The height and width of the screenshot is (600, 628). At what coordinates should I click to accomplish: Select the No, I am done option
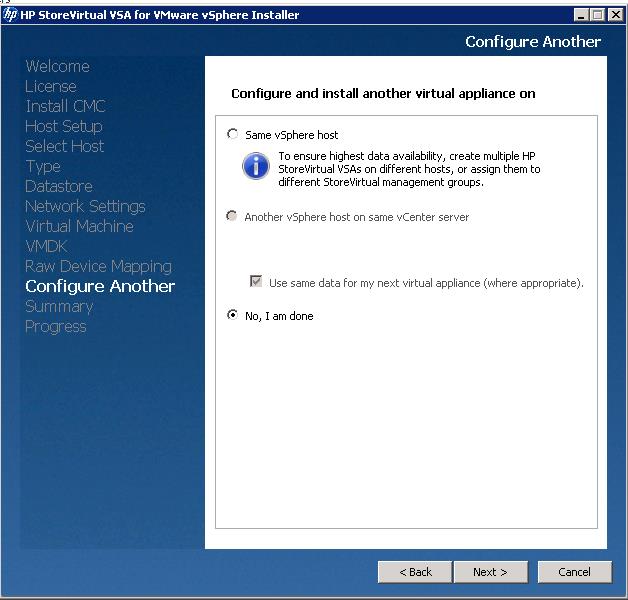[232, 315]
